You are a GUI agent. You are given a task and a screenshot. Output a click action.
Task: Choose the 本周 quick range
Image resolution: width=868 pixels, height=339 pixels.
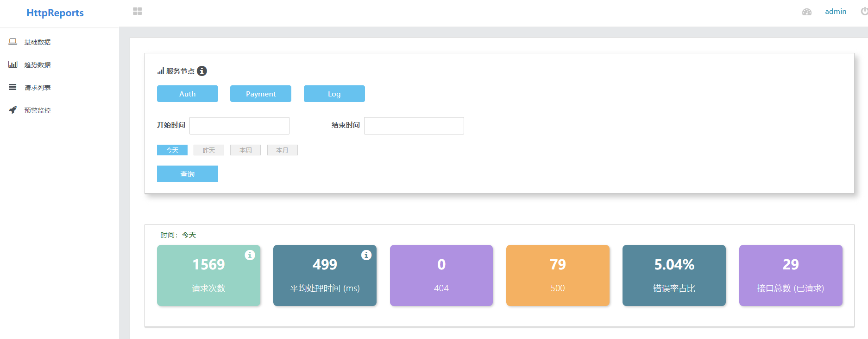tap(245, 150)
